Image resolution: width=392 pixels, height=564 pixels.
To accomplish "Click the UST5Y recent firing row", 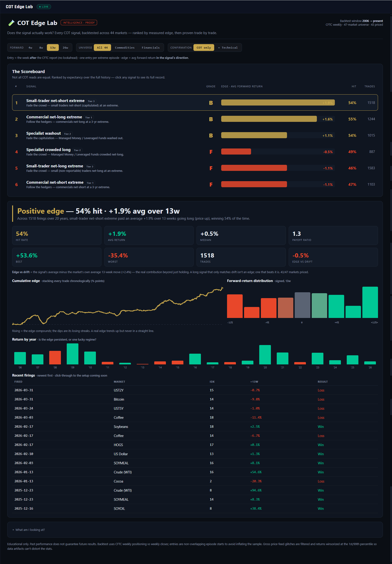I will (195, 408).
